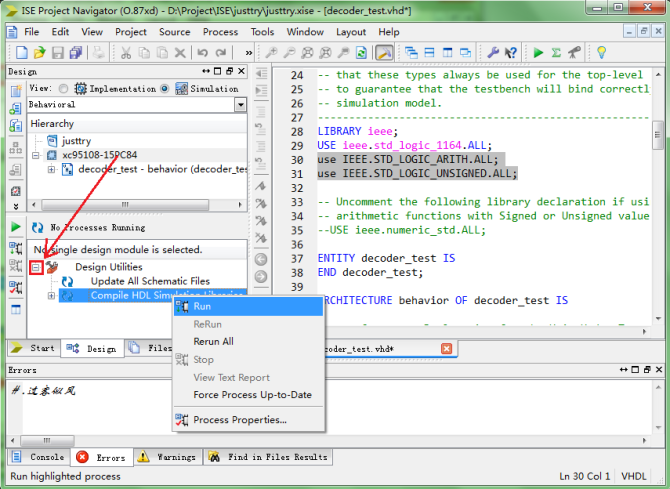Click the green Run arrow in toolbar
This screenshot has height=489, width=670.
click(538, 53)
